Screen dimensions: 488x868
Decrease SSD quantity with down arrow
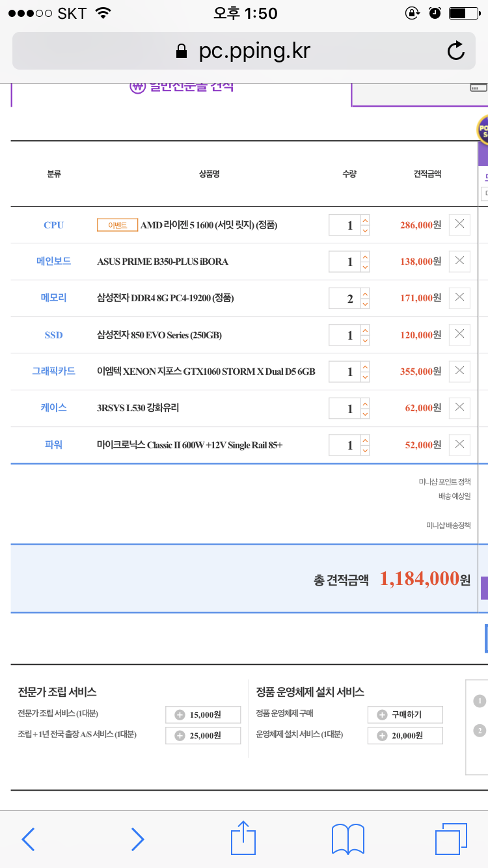(365, 340)
